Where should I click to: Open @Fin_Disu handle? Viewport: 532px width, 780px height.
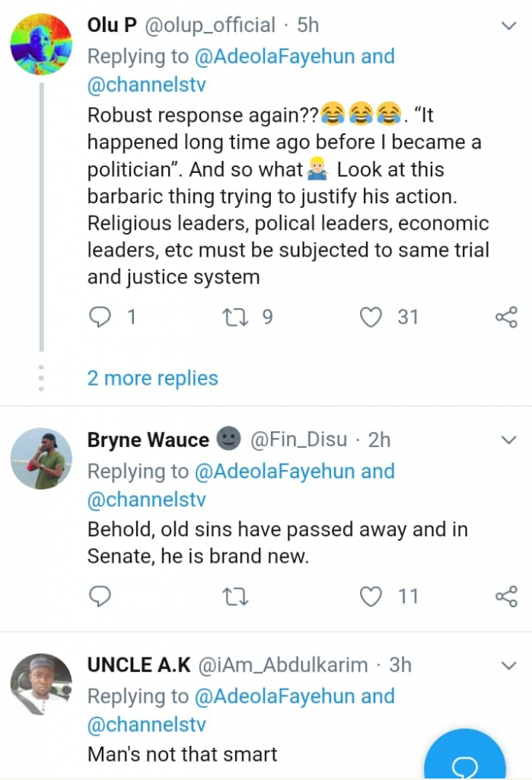pyautogui.click(x=298, y=440)
